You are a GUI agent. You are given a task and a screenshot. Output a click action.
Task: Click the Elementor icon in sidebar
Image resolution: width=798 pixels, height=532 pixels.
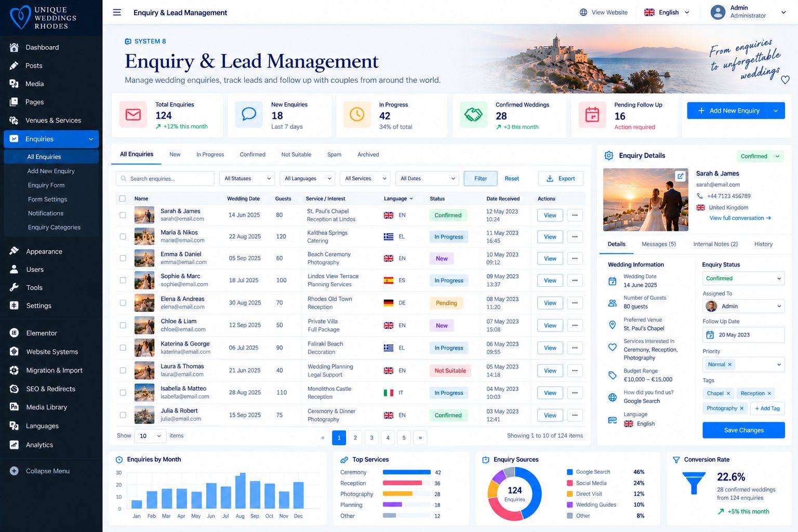coord(14,333)
